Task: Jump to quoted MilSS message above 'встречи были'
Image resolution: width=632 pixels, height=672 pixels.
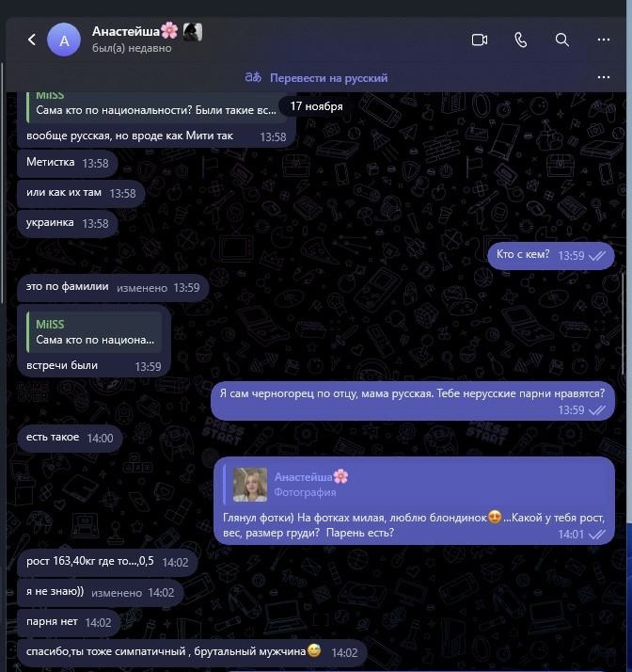Action: coord(94,332)
